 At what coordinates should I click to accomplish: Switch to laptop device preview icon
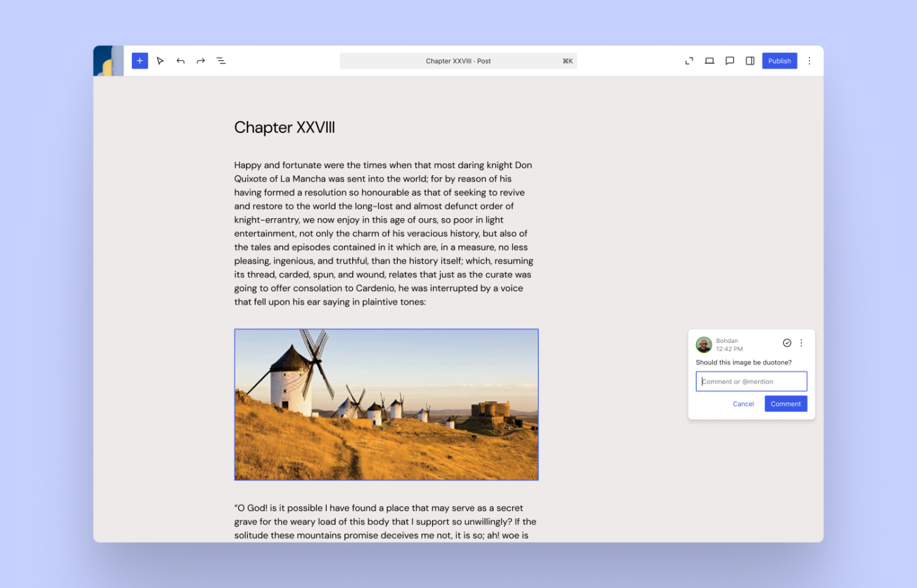(x=709, y=60)
